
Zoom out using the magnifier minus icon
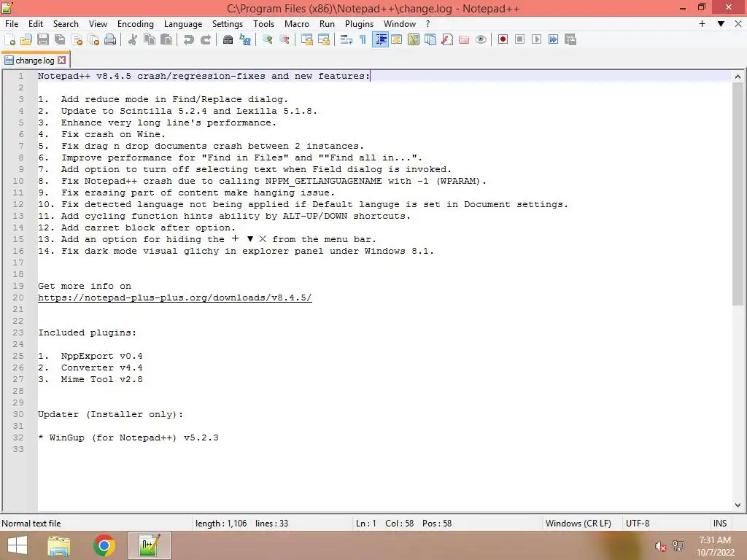[284, 39]
